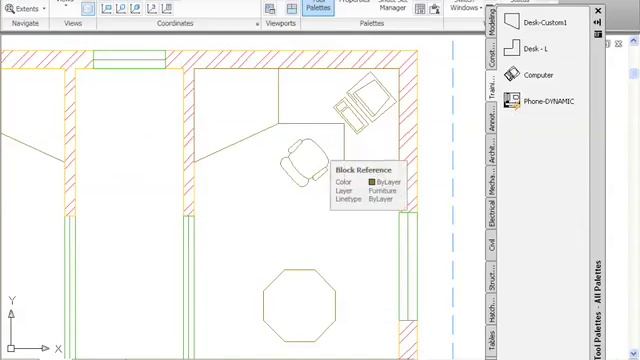Switch to the Archit... palette tab
This screenshot has height=360, width=640.
tap(491, 149)
